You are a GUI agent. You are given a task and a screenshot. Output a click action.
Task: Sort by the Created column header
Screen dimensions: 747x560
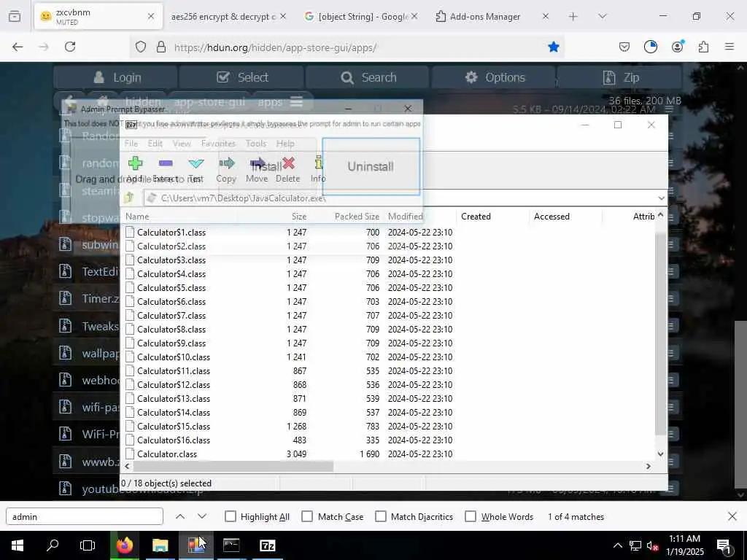pos(492,216)
